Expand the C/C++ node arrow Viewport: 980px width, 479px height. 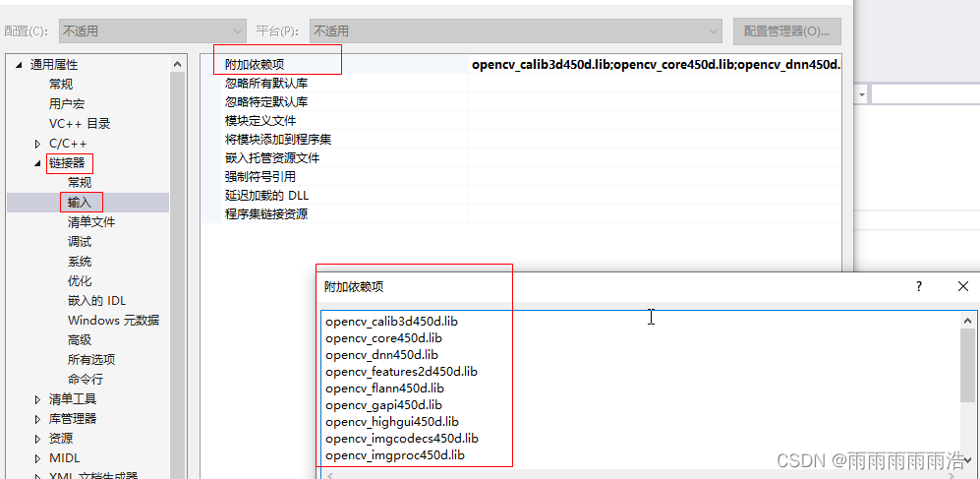pos(37,144)
